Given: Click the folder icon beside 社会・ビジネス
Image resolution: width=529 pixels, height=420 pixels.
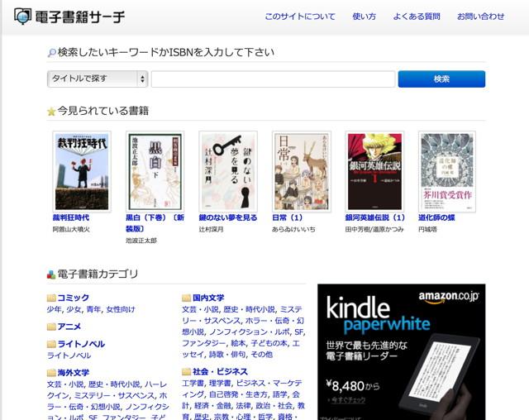Looking at the screenshot, I should (x=186, y=372).
